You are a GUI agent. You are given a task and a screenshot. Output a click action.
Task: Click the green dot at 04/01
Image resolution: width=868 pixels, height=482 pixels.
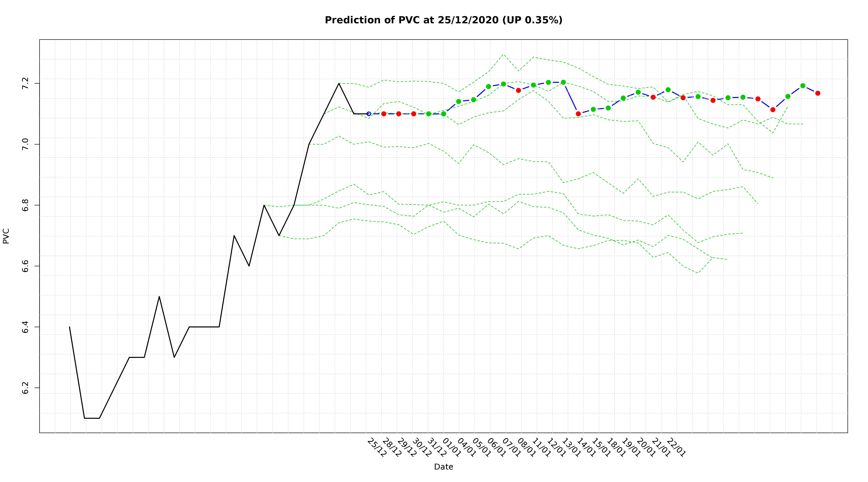click(x=459, y=101)
